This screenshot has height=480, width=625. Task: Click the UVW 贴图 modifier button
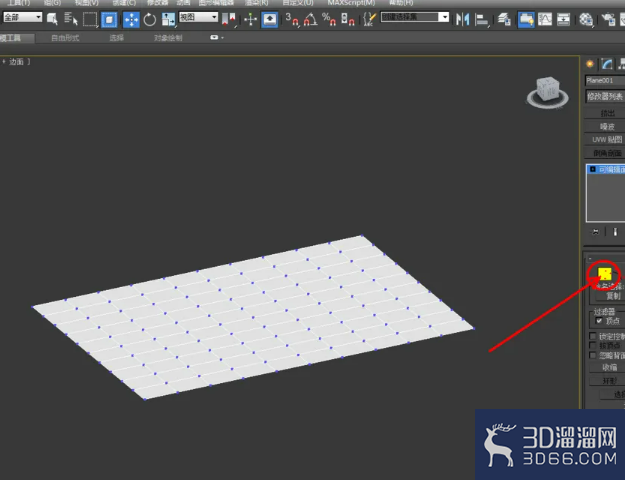(x=605, y=140)
